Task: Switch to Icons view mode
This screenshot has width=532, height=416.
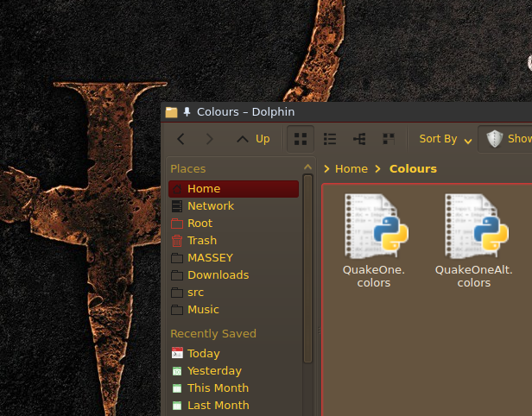Action: 301,139
